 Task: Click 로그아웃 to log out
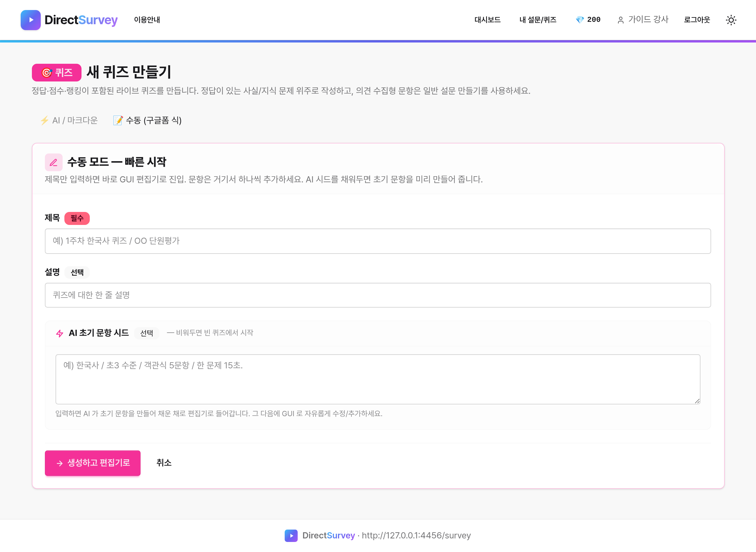[697, 20]
